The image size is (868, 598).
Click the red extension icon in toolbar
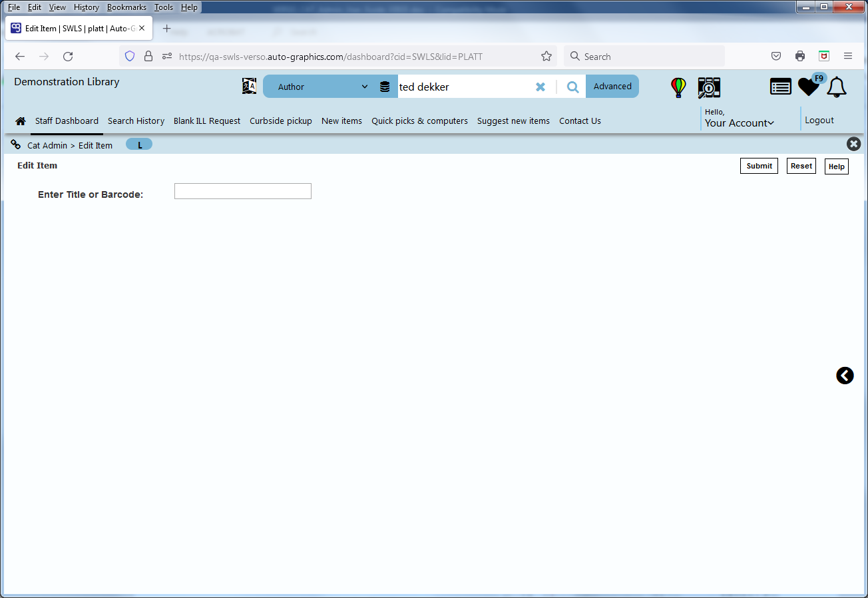pos(824,57)
